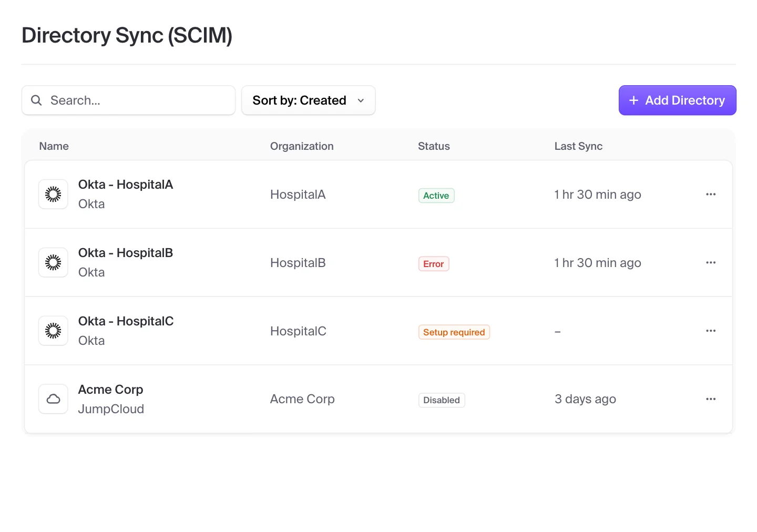Open the Okta - HospitalC directory
The height and width of the screenshot is (532, 757).
click(126, 321)
